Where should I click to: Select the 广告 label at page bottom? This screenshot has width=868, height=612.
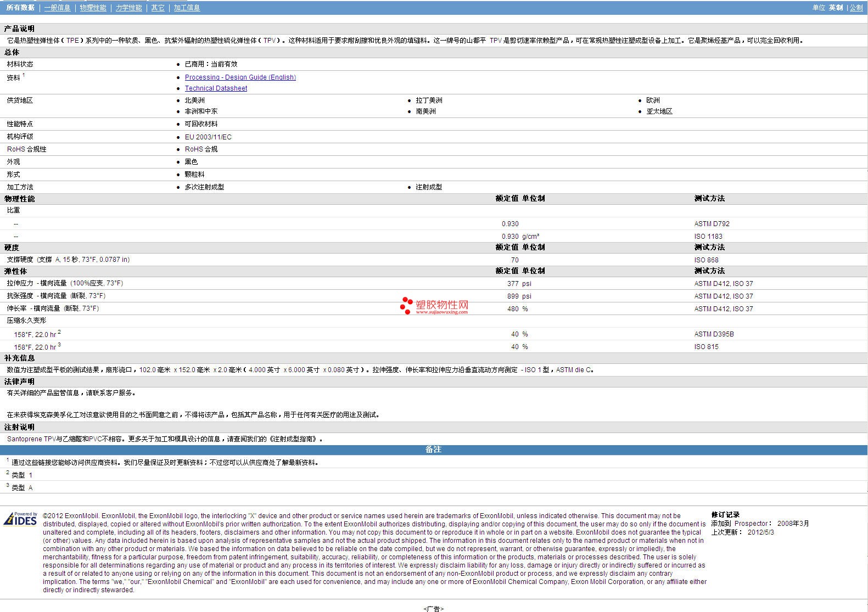click(434, 609)
